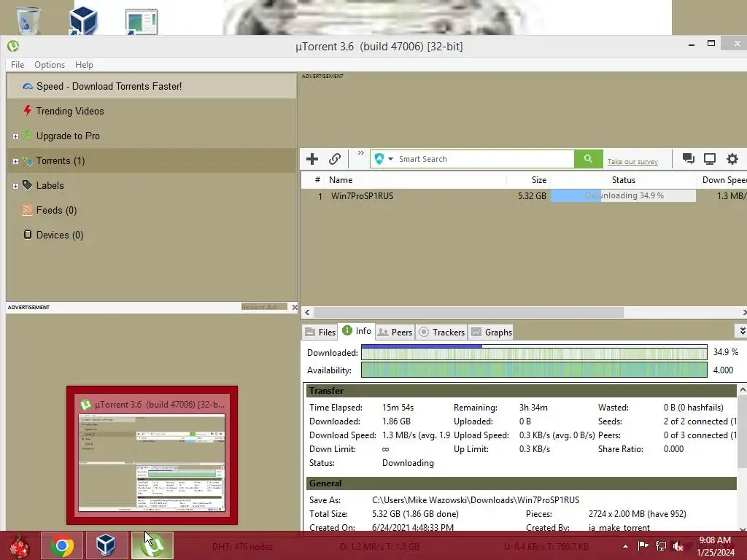Viewport: 747px width, 560px height.
Task: Click the µTorrent taskbar button
Action: [152, 545]
